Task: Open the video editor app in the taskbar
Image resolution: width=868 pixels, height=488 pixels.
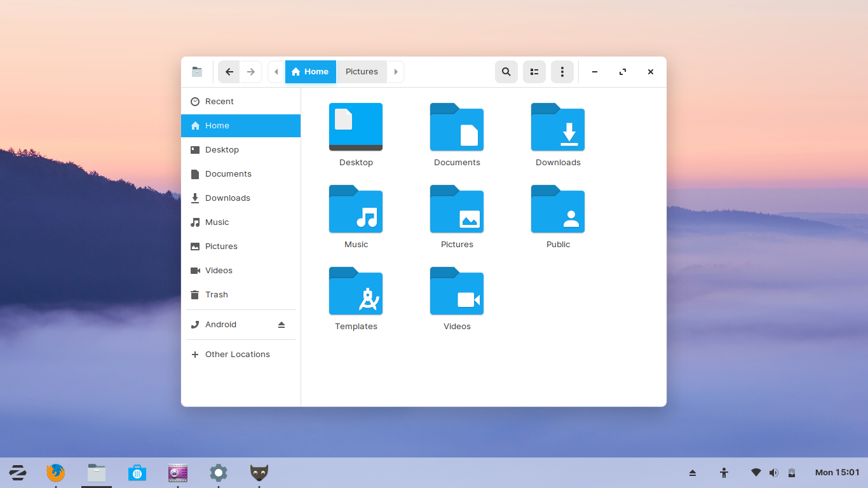Action: pyautogui.click(x=178, y=473)
